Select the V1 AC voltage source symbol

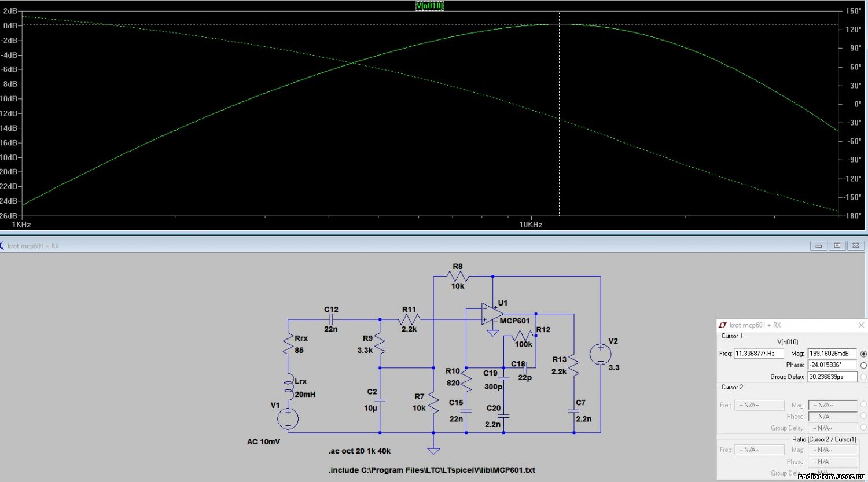(288, 419)
